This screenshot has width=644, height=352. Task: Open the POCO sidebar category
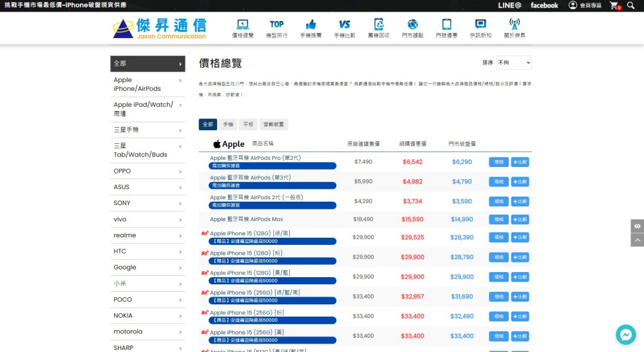pos(148,299)
